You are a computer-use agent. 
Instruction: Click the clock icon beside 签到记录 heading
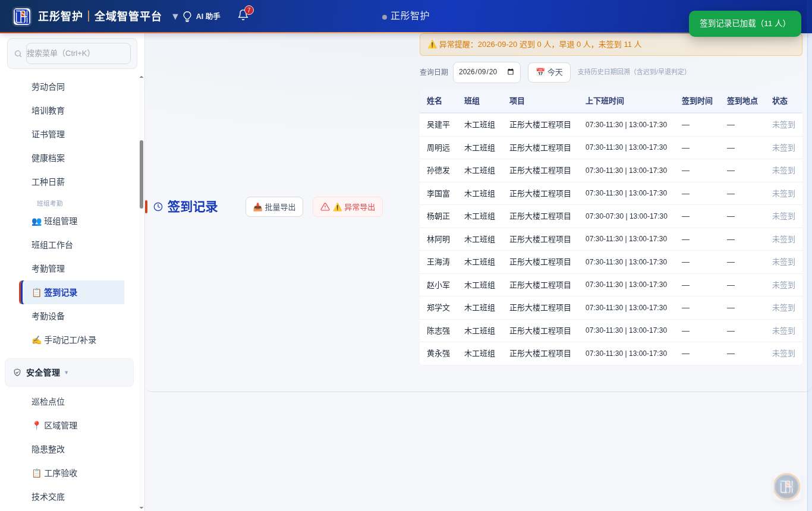(158, 207)
